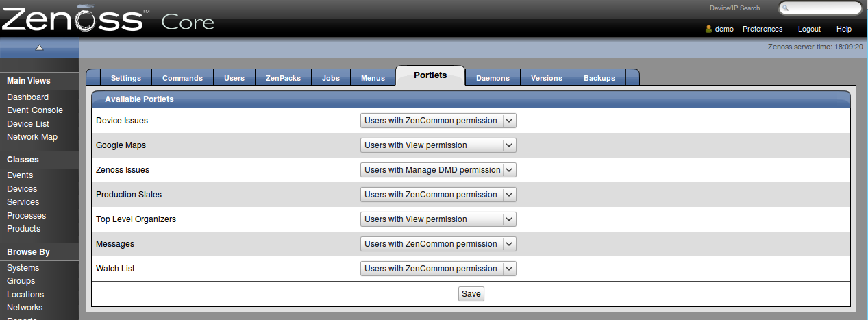Click the search magnifier icon
The height and width of the screenshot is (320, 868).
[786, 8]
